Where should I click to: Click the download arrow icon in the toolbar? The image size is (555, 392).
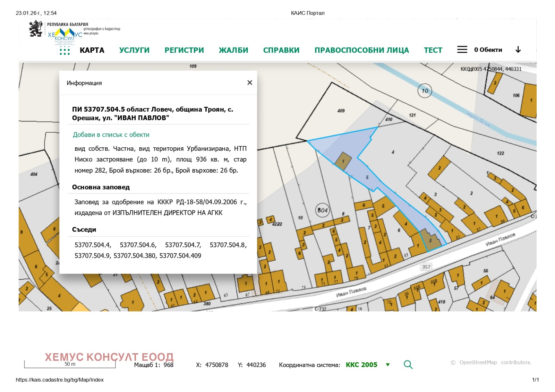coord(518,50)
